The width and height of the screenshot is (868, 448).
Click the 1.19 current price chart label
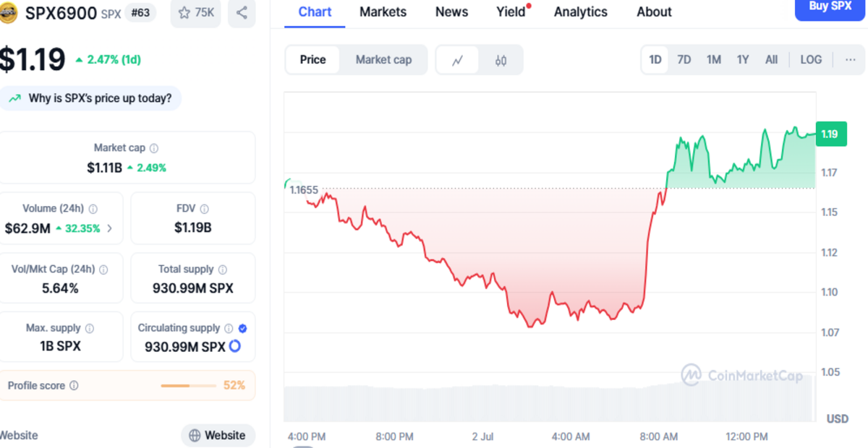(830, 134)
